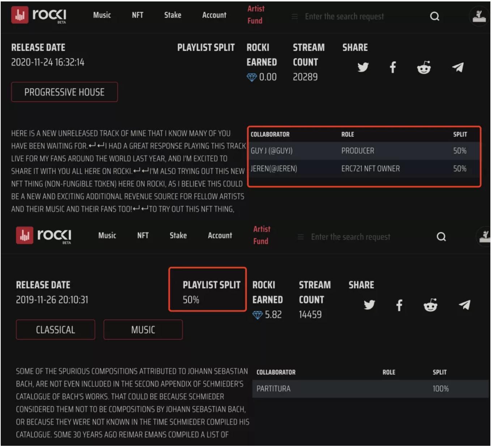494x448 pixels.
Task: Share the Progressive House track on Twitter
Action: click(363, 67)
